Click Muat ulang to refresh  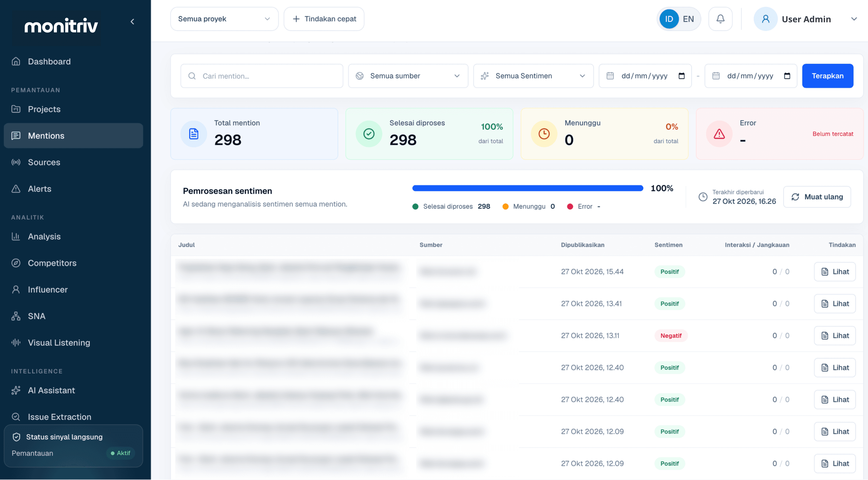pyautogui.click(x=817, y=197)
